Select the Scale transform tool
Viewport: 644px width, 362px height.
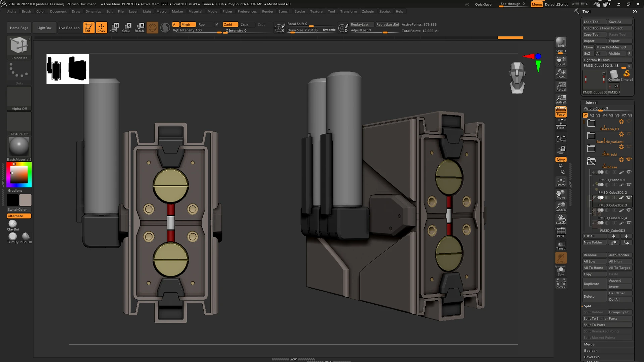click(126, 27)
